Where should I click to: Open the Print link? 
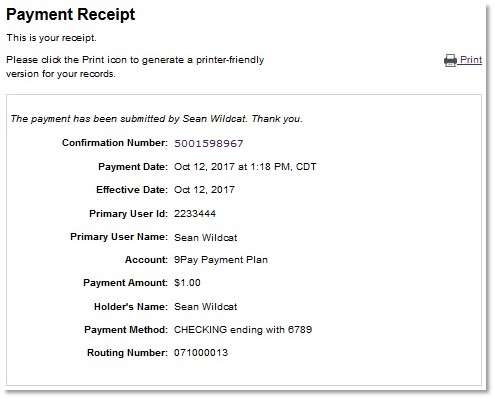(x=471, y=60)
